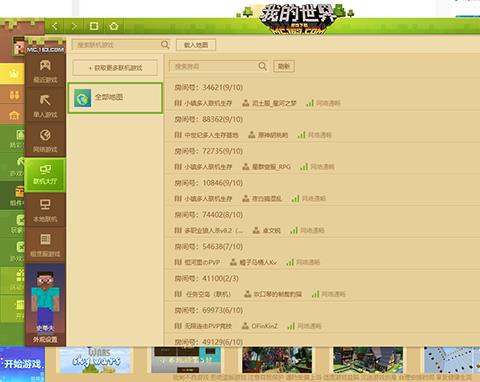Go forward with the right arrow
The image size is (480, 382).
click(x=74, y=26)
